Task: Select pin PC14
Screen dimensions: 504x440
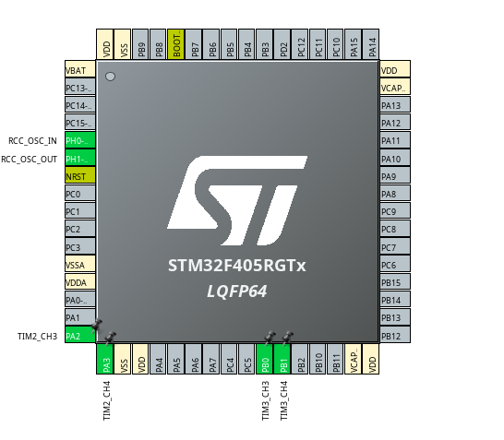Action: coord(80,105)
